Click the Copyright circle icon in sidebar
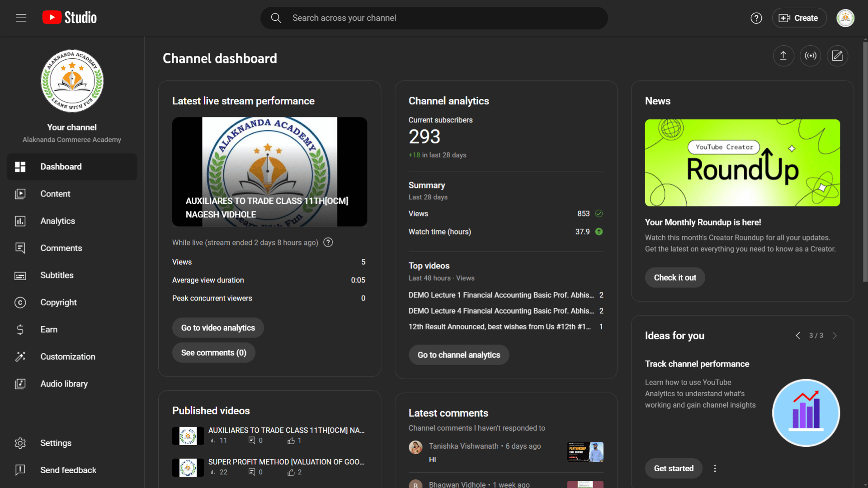The width and height of the screenshot is (868, 488). (20, 302)
